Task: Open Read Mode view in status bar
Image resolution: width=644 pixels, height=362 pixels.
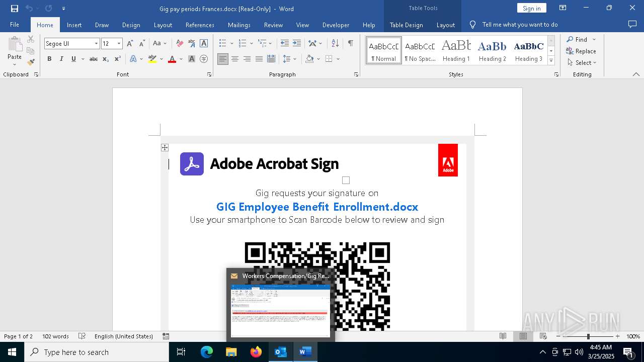Action: point(503,336)
